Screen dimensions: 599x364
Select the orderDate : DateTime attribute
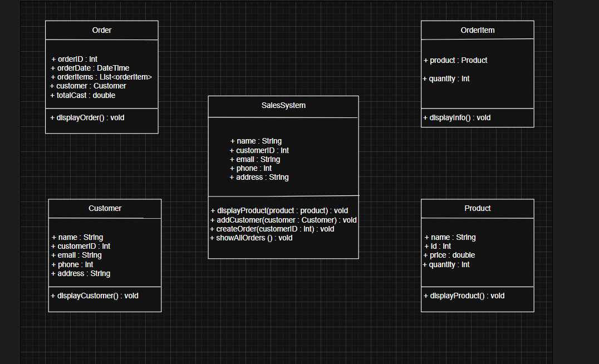[x=90, y=68]
